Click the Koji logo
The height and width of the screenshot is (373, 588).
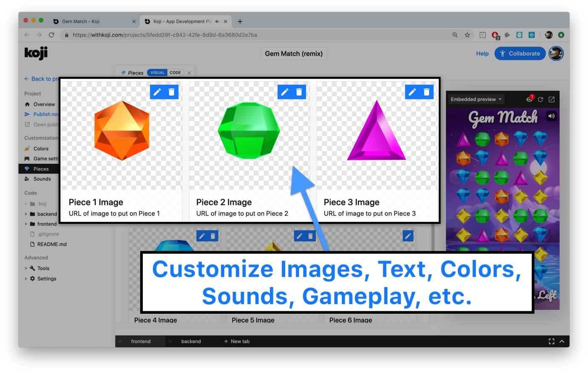point(36,53)
